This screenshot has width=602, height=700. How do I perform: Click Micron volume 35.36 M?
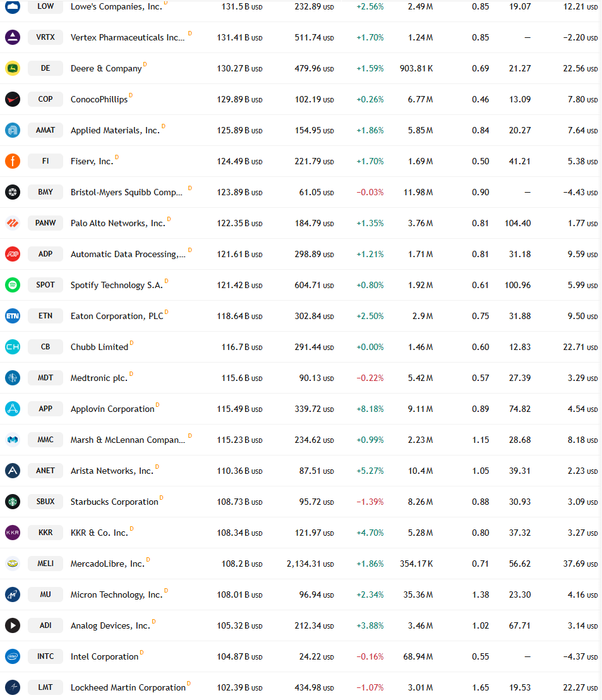418,594
